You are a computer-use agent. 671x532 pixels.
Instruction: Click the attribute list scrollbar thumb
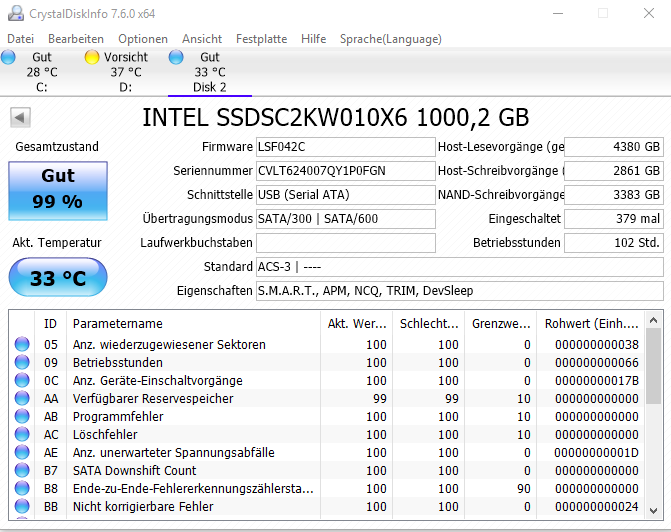point(653,366)
